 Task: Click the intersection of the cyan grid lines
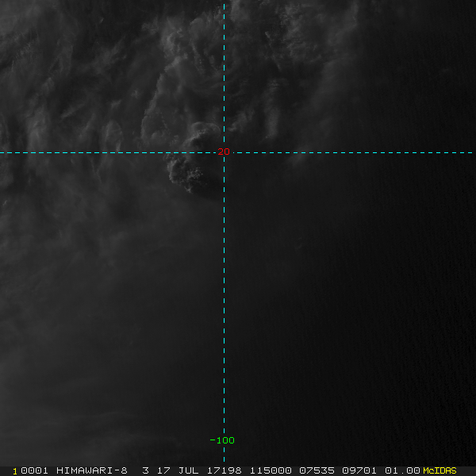pos(224,152)
